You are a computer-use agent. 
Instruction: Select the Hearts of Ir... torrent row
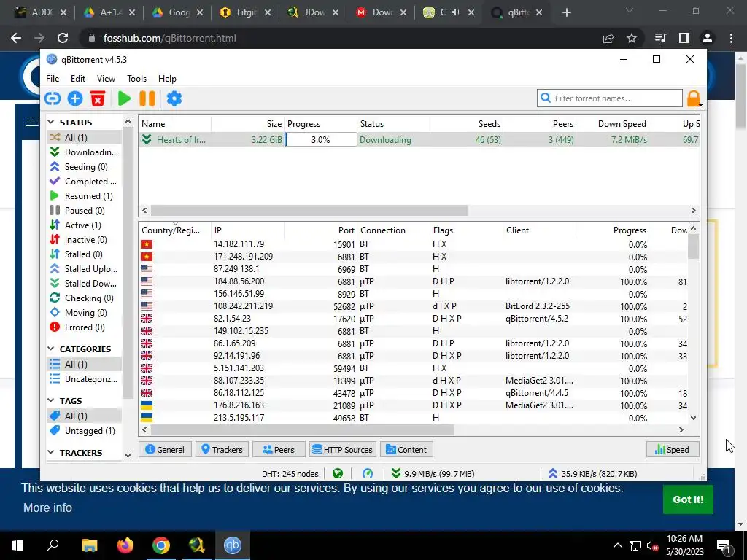click(x=419, y=139)
